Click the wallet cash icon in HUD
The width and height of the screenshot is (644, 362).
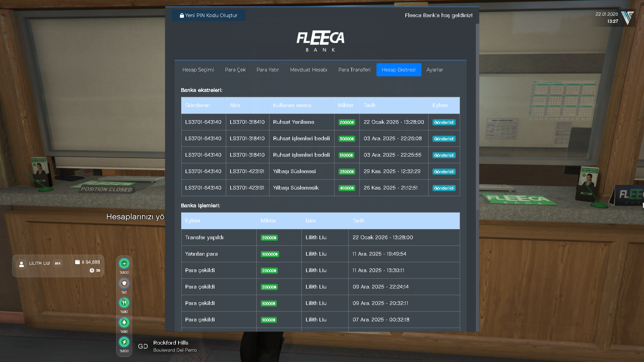(x=78, y=262)
